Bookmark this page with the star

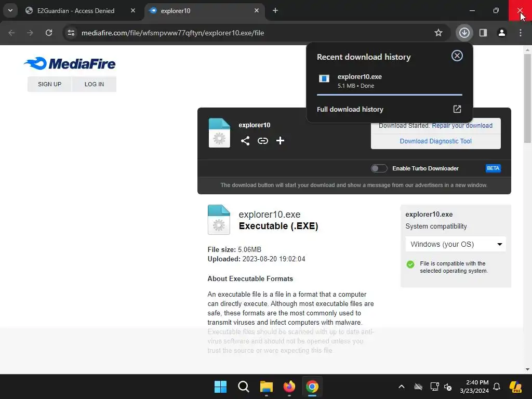pos(438,33)
